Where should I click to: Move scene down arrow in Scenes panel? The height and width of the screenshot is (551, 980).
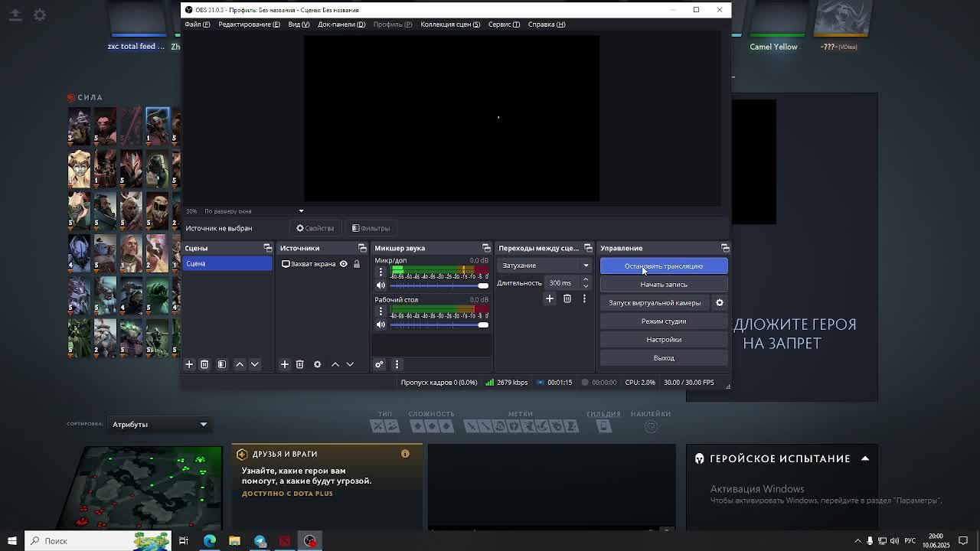tap(255, 364)
